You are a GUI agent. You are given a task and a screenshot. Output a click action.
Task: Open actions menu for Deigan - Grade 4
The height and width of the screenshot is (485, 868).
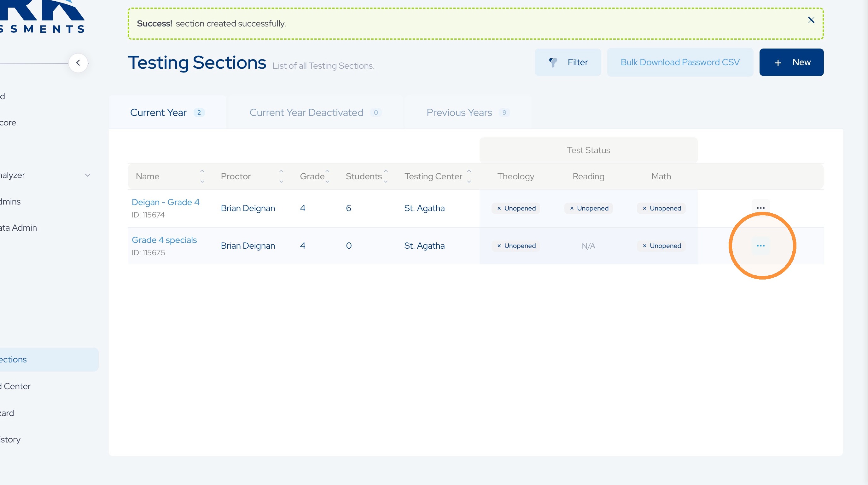(x=760, y=208)
